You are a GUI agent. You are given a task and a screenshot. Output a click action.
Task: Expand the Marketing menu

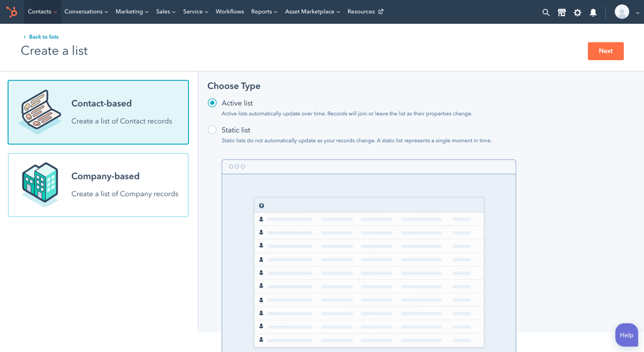[132, 12]
